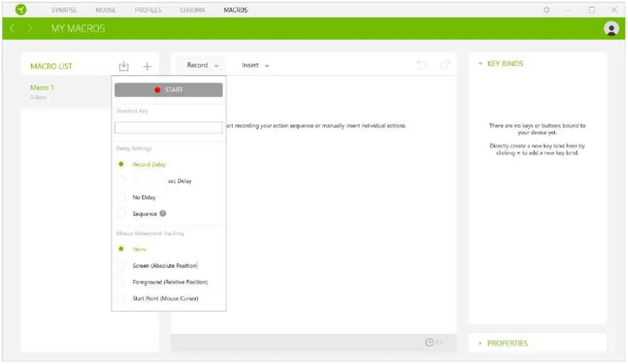Select the Record Delay option
Viewport: 628px width, 364px height.
click(121, 164)
